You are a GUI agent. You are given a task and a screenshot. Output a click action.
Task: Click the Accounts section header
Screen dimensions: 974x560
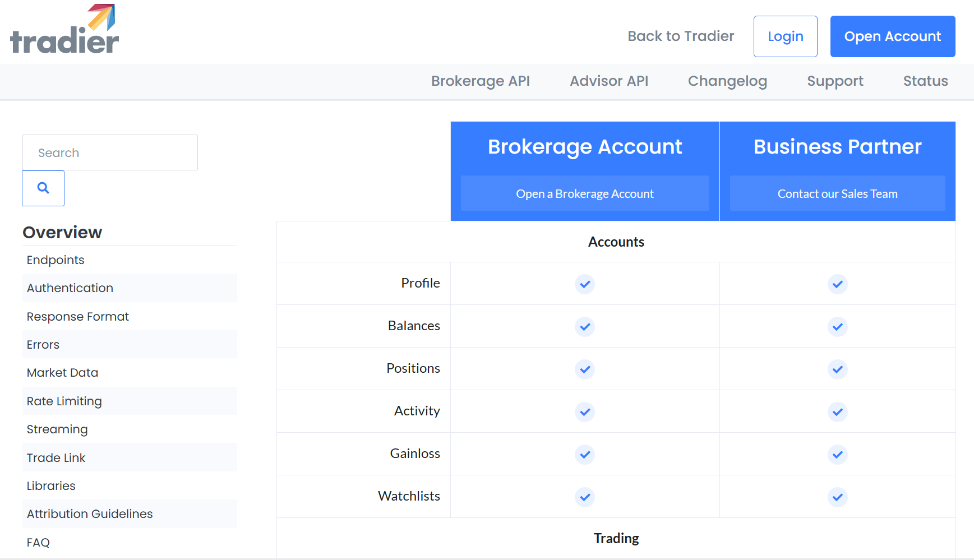click(616, 242)
